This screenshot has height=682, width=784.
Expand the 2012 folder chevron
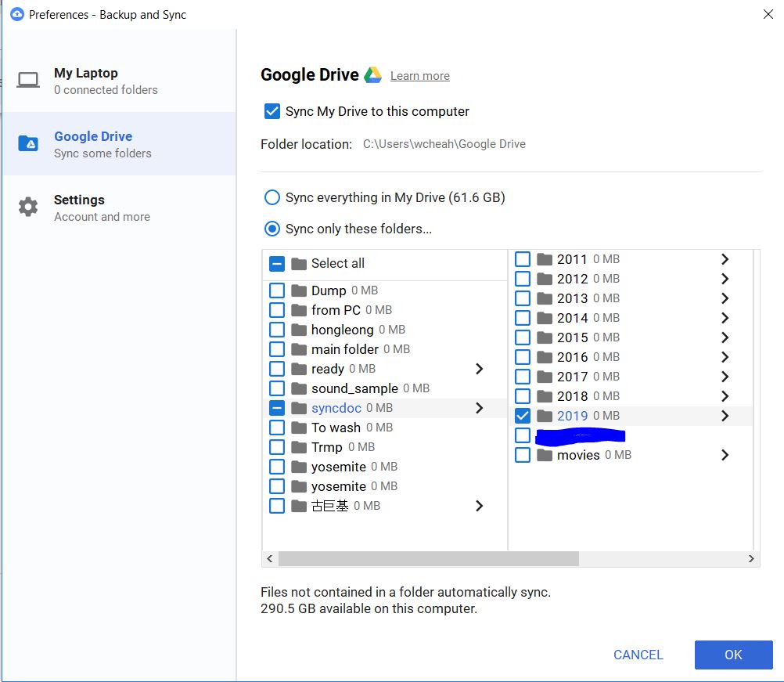coord(725,279)
